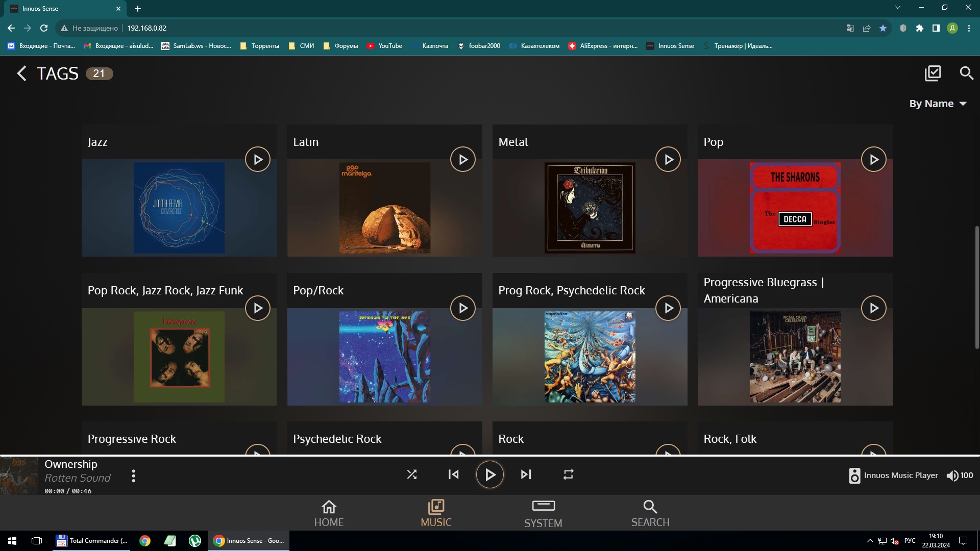
Task: Open the three-dot menu for Ownership track
Action: [x=134, y=476]
